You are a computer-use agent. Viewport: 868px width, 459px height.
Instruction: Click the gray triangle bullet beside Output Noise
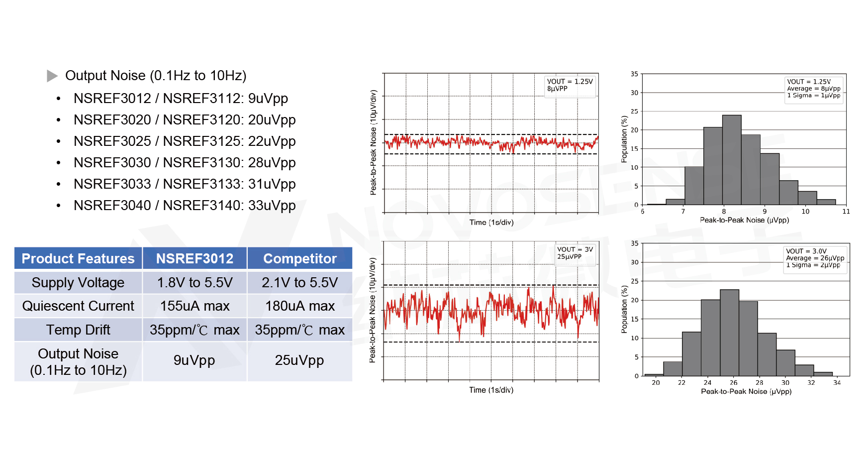(x=52, y=76)
